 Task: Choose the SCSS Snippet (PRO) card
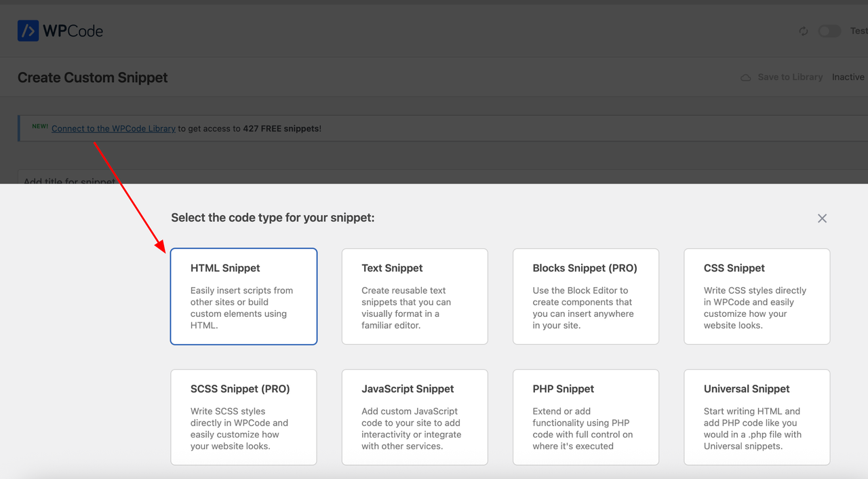243,417
